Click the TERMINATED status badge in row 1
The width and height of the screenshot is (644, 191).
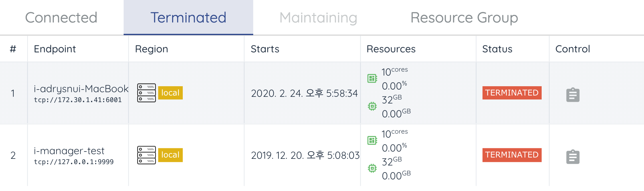coord(512,93)
